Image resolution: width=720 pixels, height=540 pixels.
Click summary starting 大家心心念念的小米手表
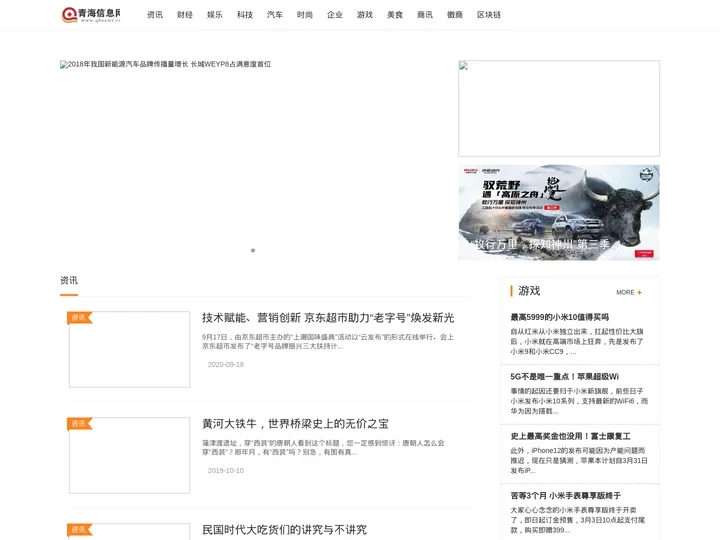coord(577,520)
